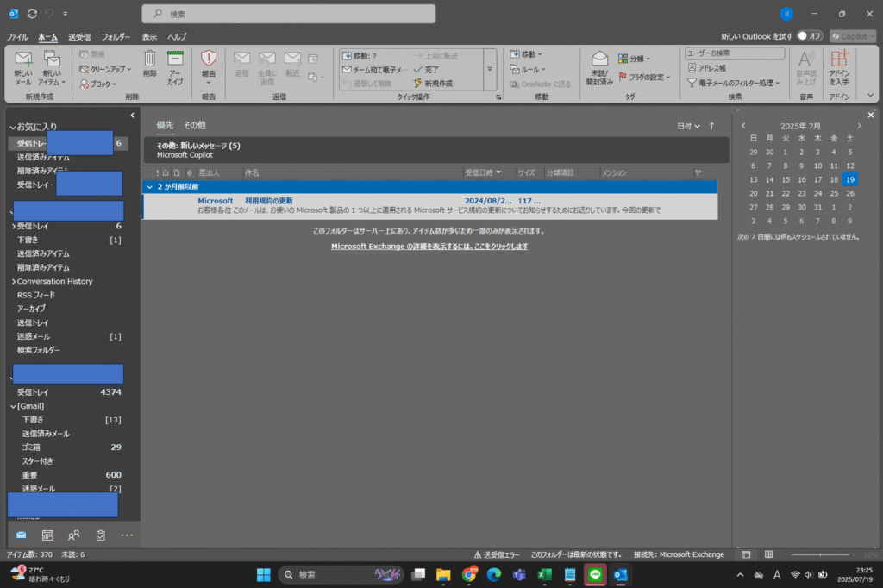Open the ブロック dropdown menu

click(98, 84)
